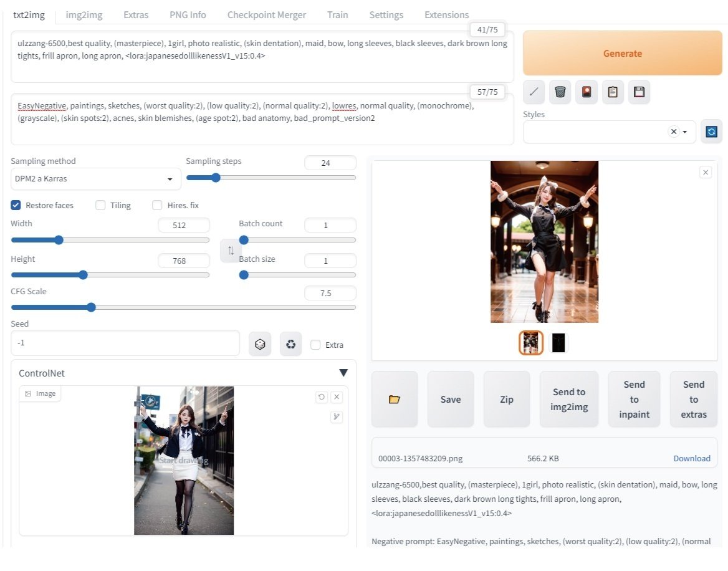Clear the Styles selection with X

674,132
